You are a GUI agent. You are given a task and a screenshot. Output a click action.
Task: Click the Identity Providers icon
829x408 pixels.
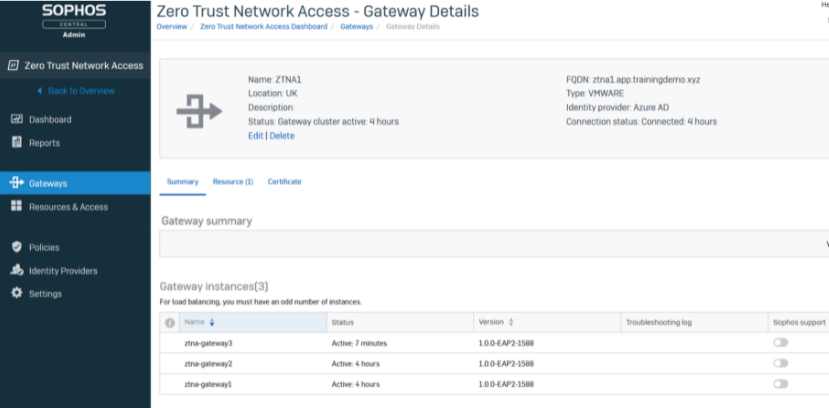(17, 270)
